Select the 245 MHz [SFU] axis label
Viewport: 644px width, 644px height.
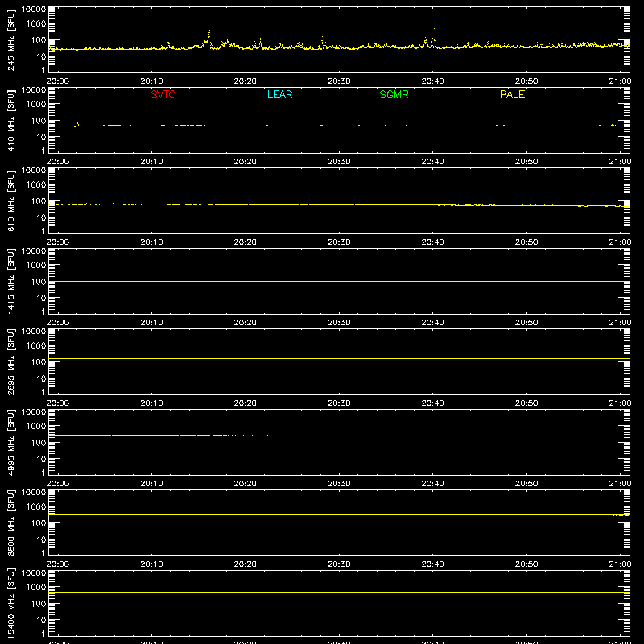[x=11, y=39]
